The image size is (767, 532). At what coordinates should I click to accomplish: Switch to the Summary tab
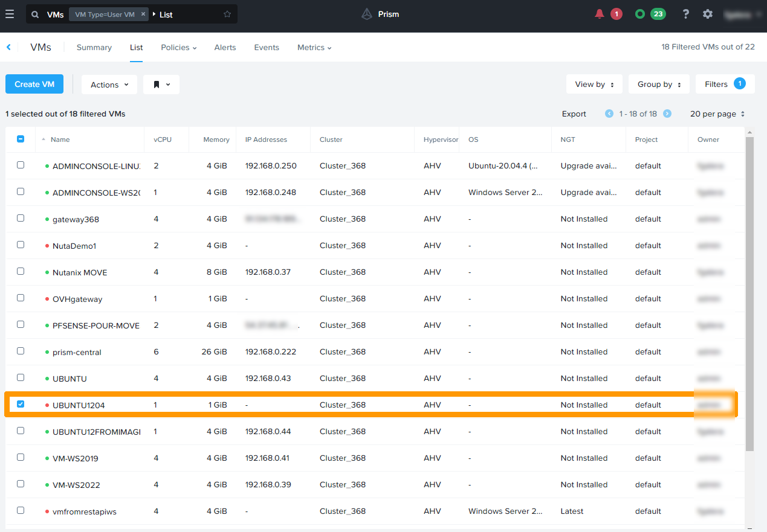click(x=94, y=47)
